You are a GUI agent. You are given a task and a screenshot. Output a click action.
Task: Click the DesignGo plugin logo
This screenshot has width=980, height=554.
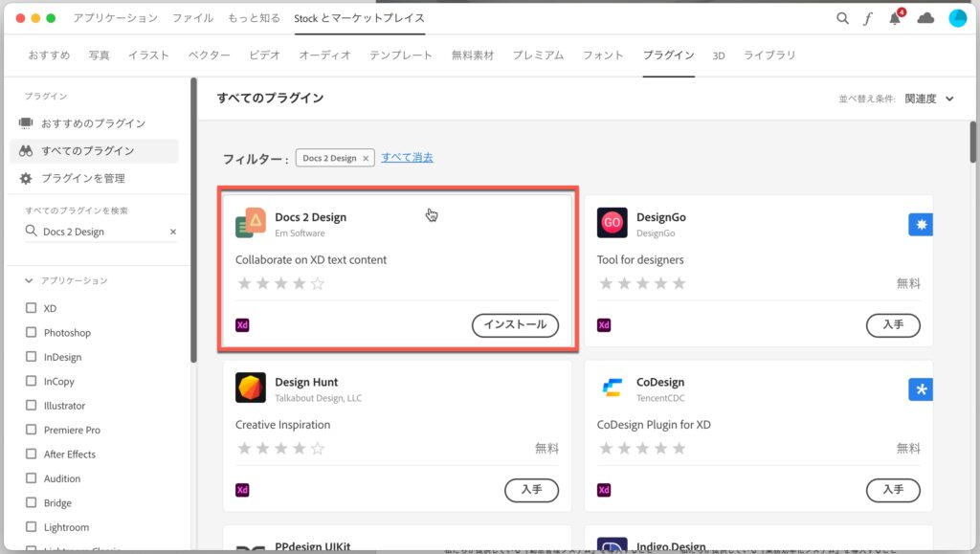(612, 223)
